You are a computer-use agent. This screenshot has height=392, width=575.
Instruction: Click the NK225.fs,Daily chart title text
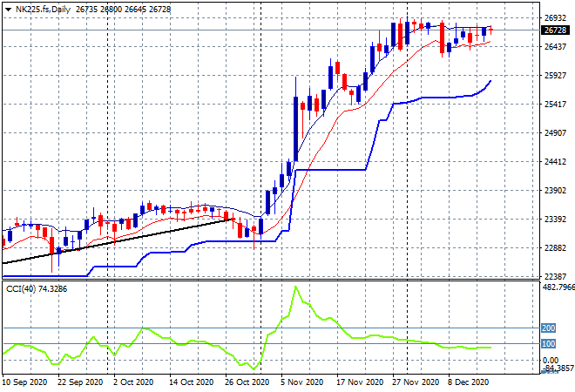pyautogui.click(x=43, y=10)
